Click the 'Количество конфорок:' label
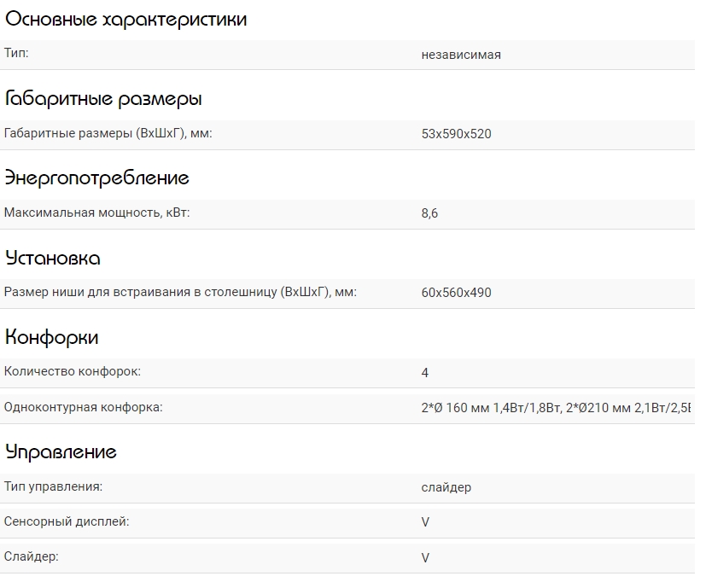This screenshot has width=706, height=588. point(73,371)
